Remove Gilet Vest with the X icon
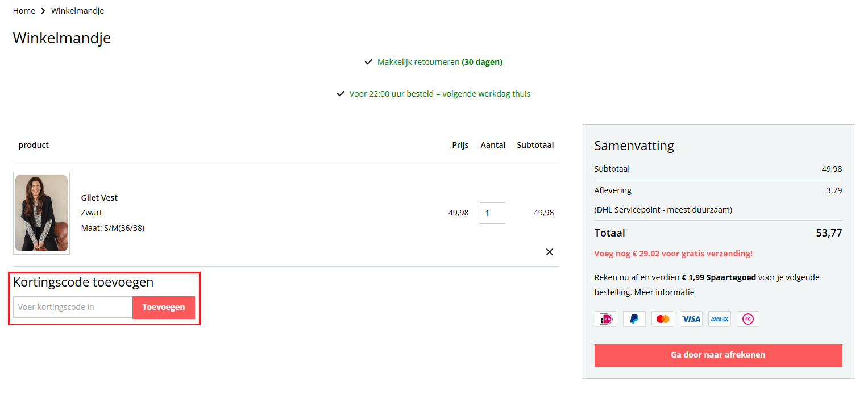 549,252
